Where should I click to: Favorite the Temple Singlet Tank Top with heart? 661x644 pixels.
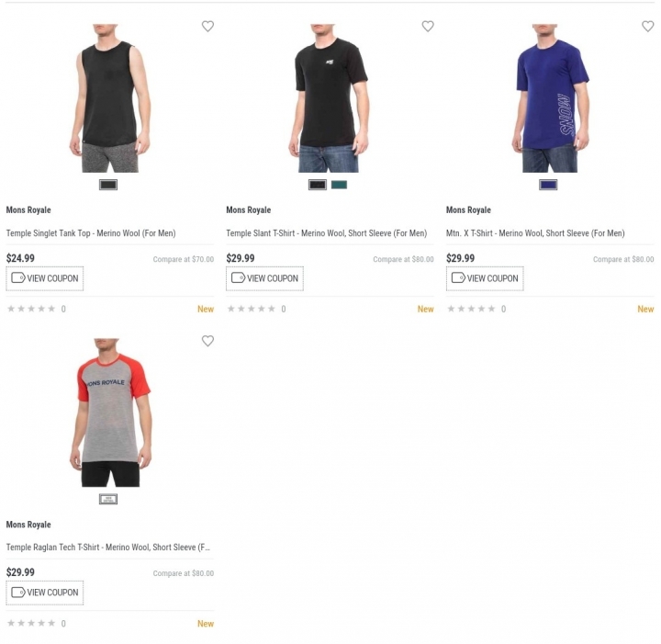click(207, 26)
